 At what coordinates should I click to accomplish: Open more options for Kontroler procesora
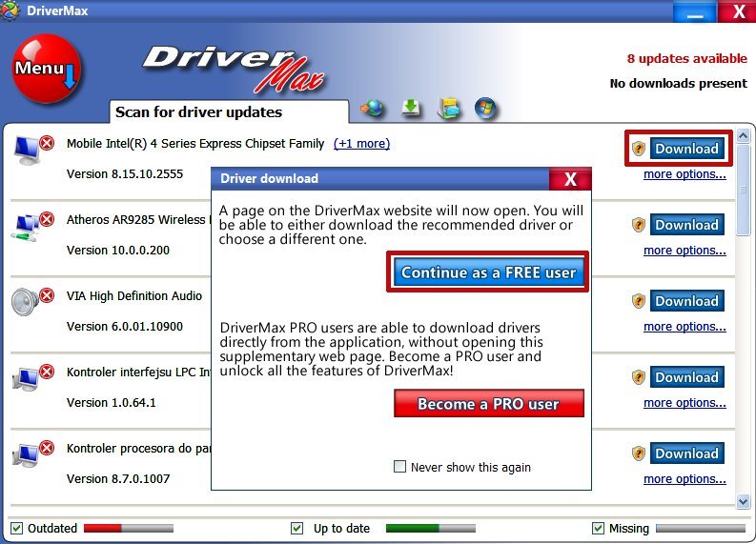[684, 478]
